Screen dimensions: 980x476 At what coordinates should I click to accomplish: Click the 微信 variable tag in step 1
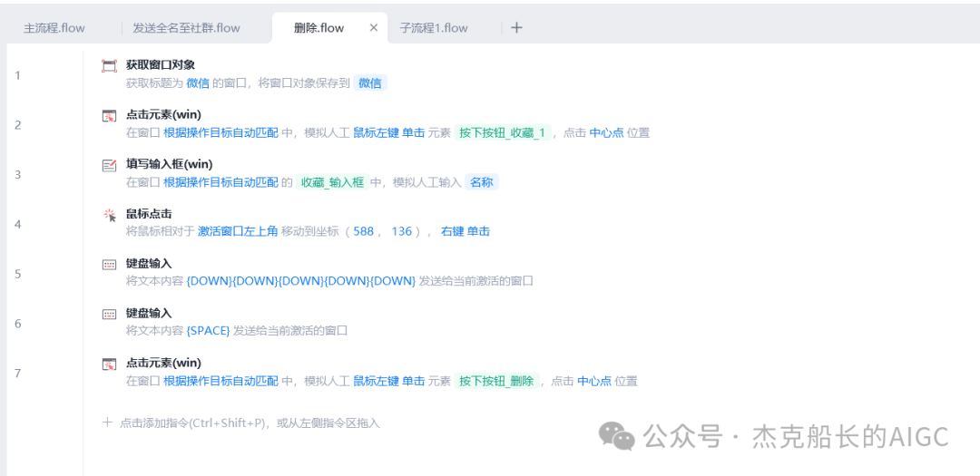click(370, 83)
